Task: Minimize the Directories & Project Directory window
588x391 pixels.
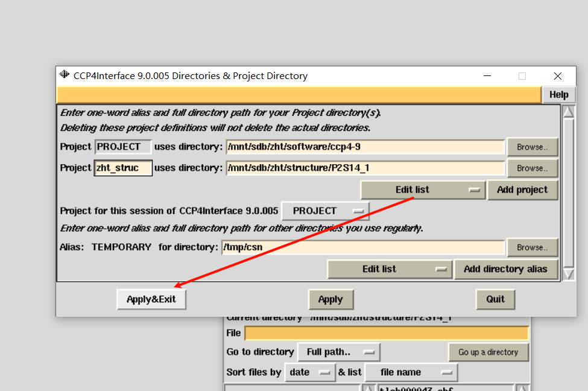Action: tap(487, 76)
